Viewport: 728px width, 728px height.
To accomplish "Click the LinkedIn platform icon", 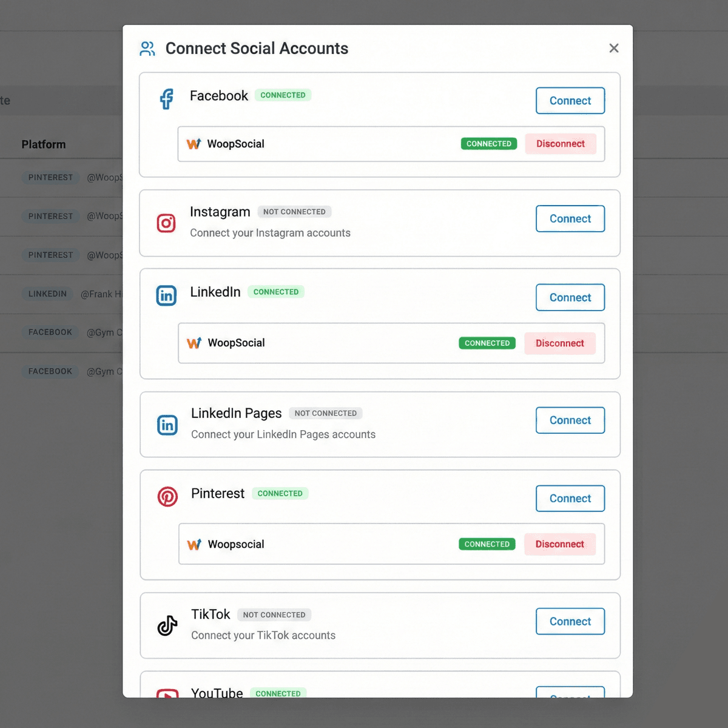I will click(x=166, y=295).
